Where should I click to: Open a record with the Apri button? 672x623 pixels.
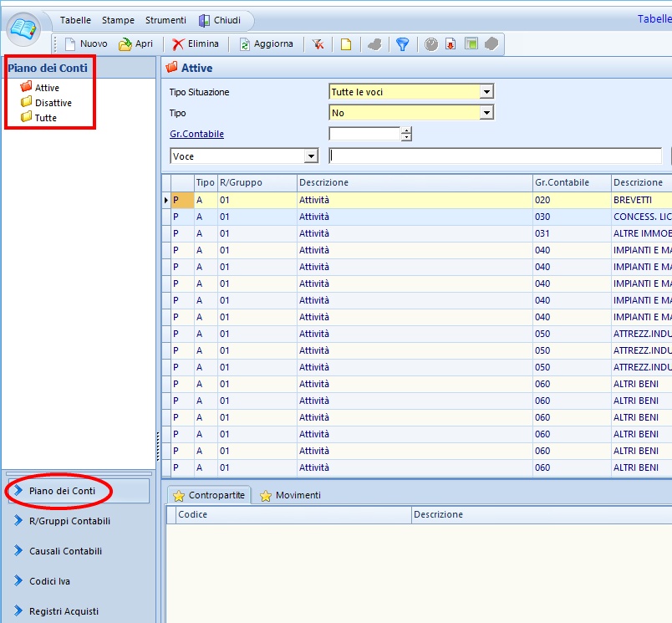[135, 43]
